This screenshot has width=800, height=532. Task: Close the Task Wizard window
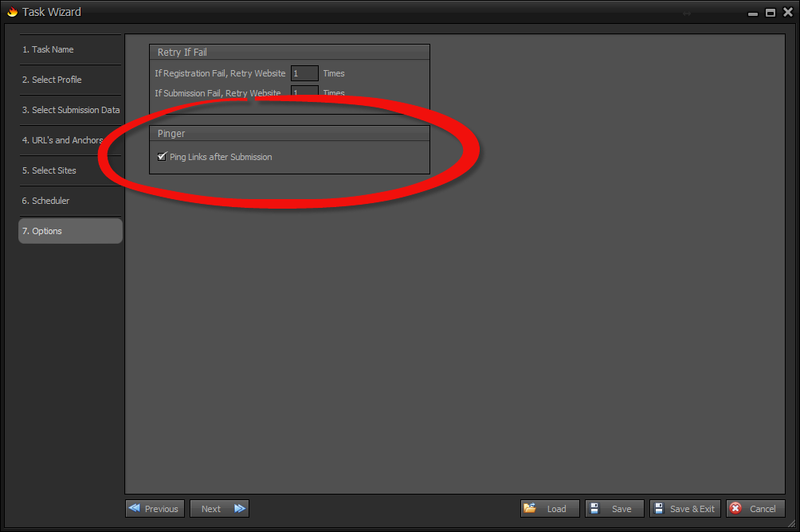click(788, 12)
